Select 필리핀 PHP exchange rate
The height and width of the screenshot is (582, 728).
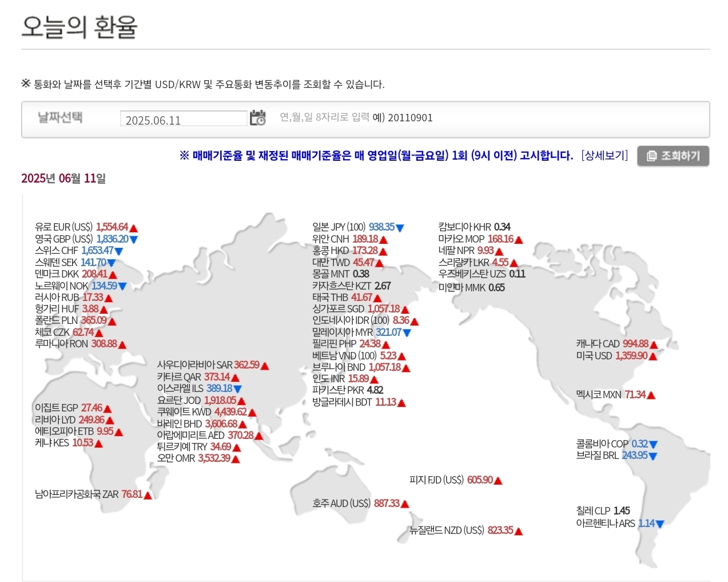point(351,344)
